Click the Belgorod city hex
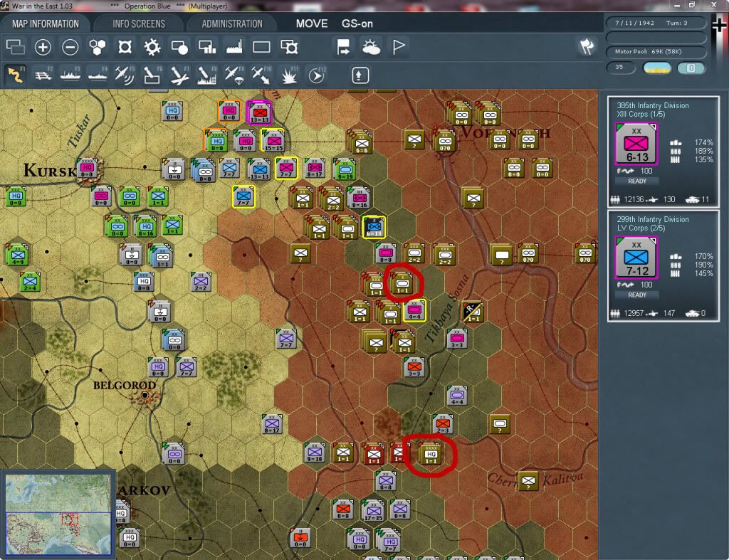Screen dimensions: 729x560 [x=145, y=396]
